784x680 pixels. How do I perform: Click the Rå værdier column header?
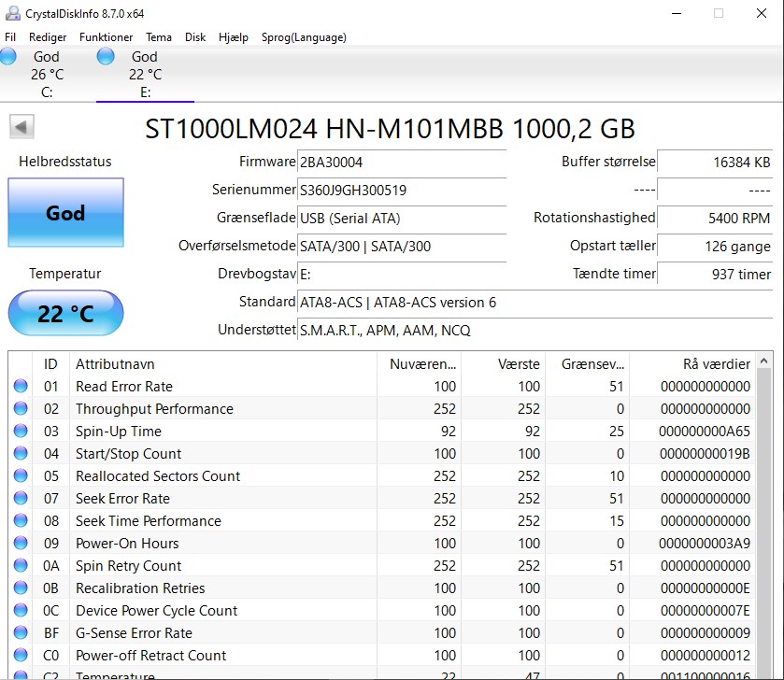coord(692,363)
